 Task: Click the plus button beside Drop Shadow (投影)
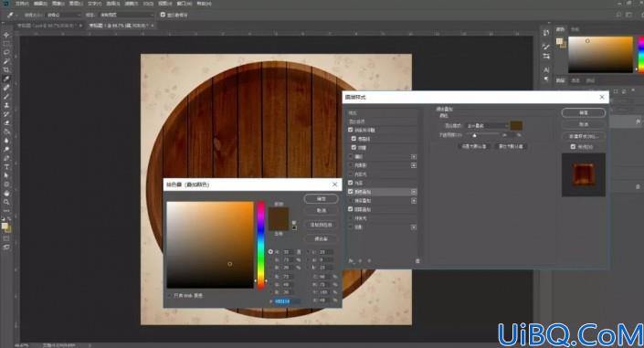(414, 227)
